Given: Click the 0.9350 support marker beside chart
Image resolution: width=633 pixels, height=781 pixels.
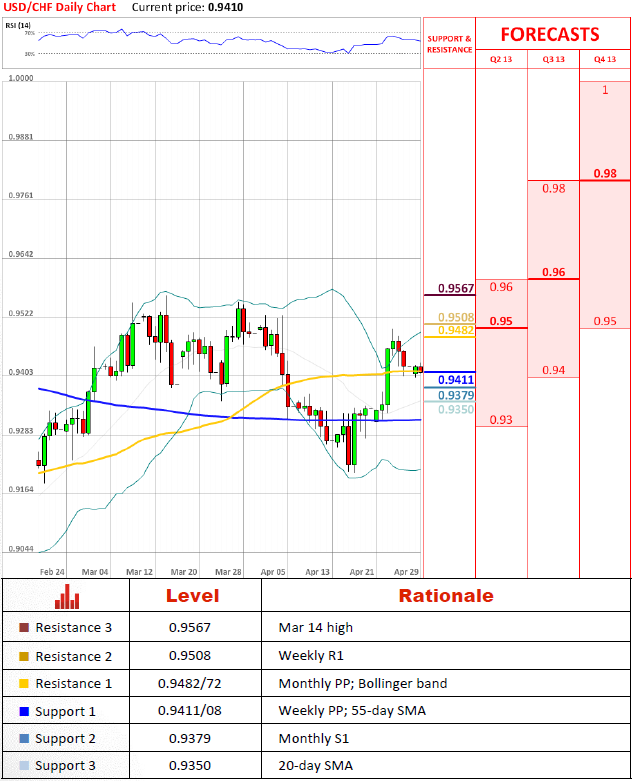Looking at the screenshot, I should point(456,409).
